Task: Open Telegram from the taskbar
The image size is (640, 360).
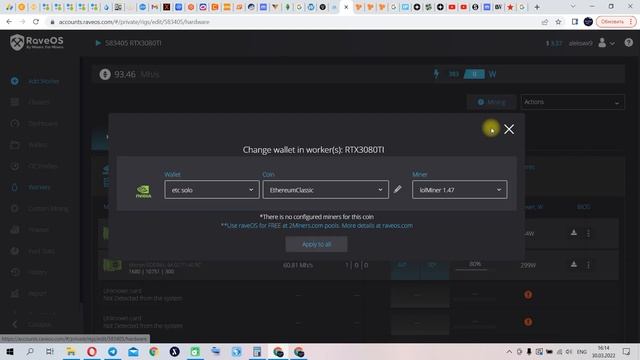Action: [113, 351]
